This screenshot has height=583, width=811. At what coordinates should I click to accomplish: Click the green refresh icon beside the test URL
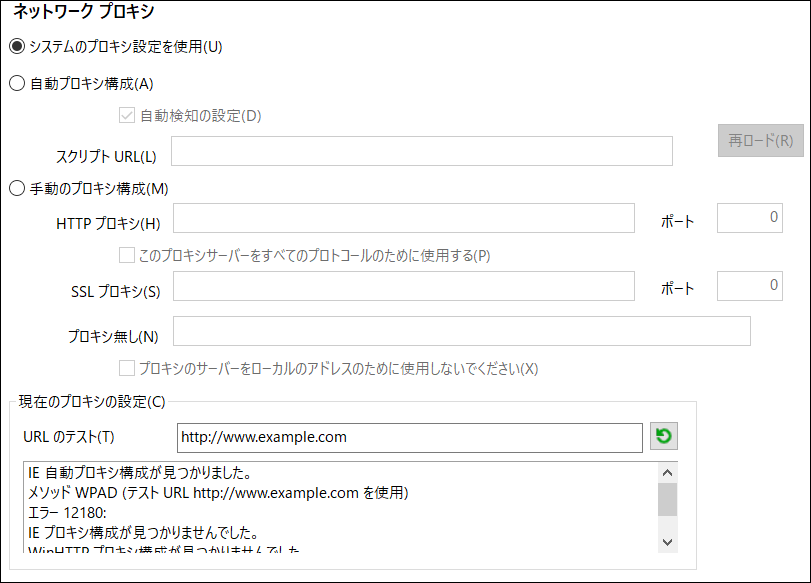coord(664,436)
